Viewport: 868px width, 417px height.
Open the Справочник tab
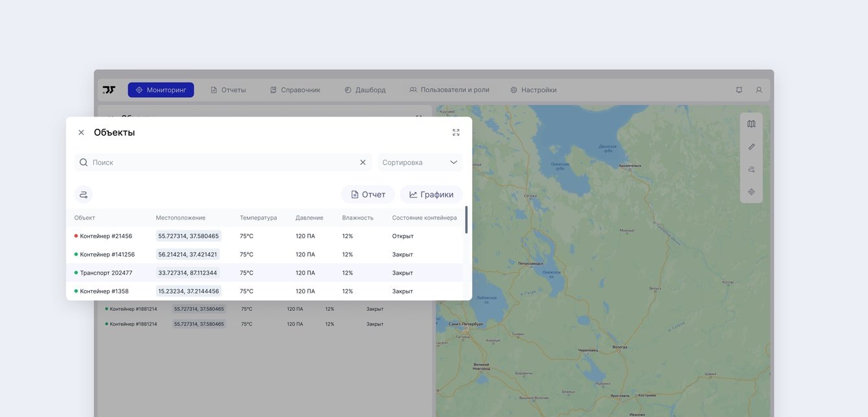(x=295, y=90)
